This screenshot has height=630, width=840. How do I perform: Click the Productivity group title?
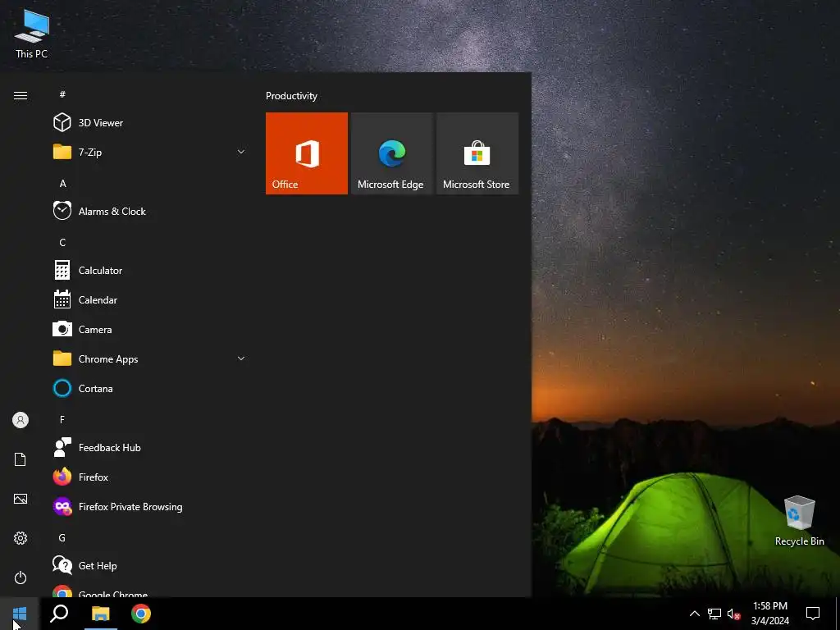tap(291, 96)
